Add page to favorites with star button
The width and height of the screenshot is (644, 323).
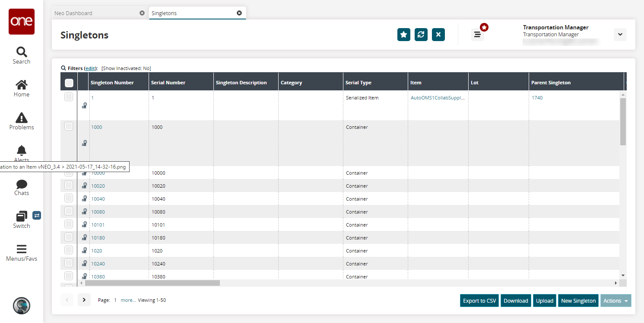[x=403, y=35]
